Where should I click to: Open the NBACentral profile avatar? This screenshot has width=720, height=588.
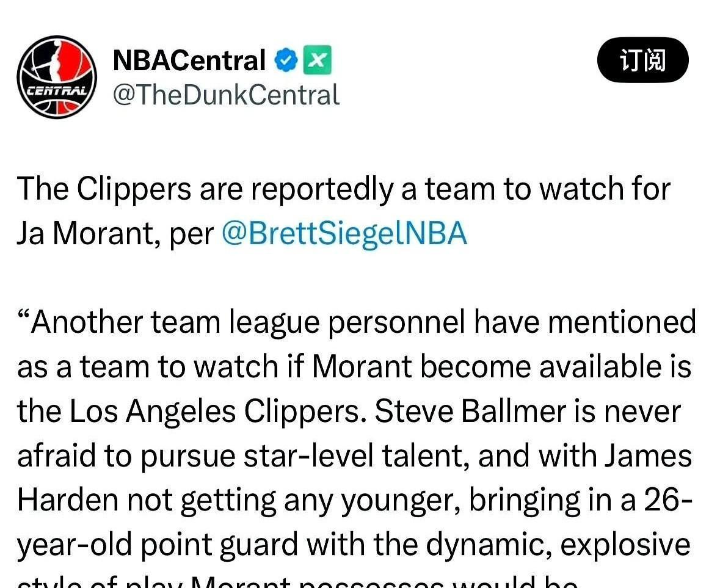coord(57,77)
